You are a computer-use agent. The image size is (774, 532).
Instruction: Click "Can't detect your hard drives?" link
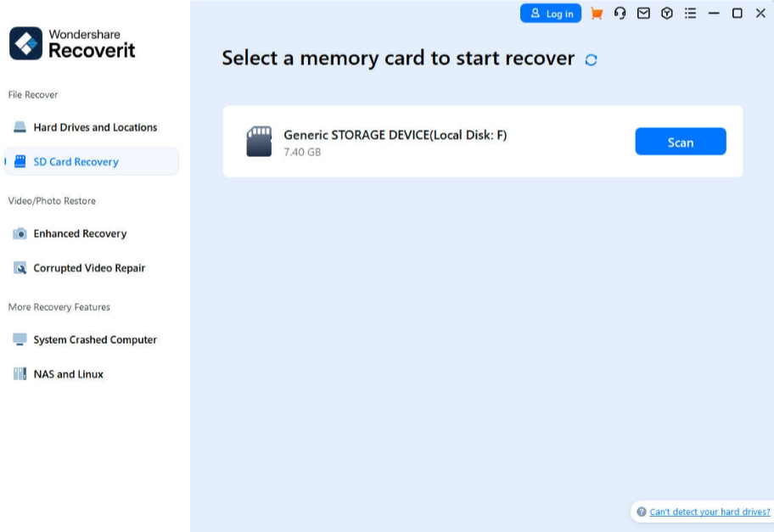(x=709, y=512)
